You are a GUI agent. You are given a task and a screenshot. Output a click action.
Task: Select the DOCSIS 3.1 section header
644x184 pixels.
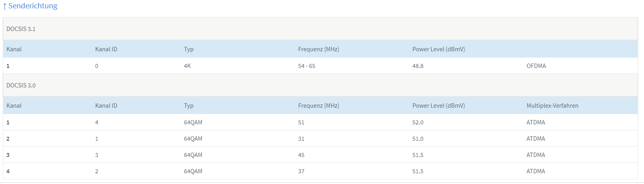[320, 29]
